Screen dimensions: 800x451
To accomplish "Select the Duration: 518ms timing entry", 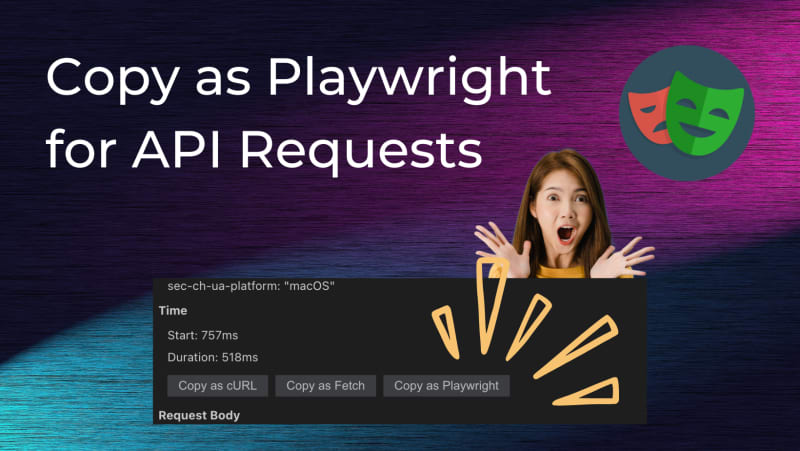I will 210,357.
